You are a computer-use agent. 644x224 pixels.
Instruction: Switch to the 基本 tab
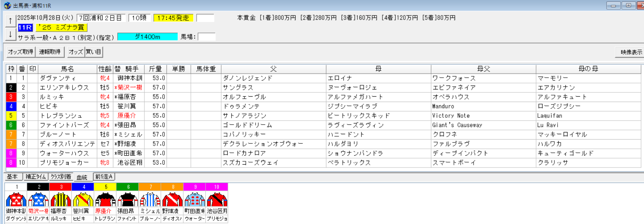pos(13,177)
